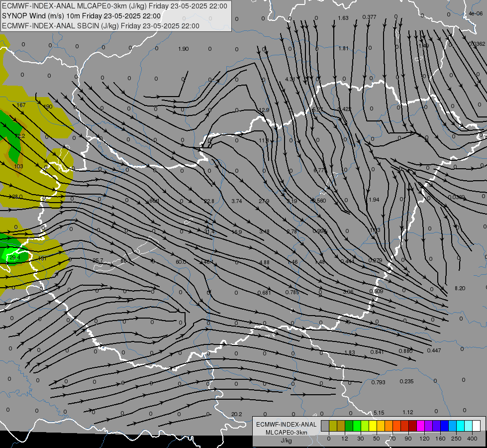
Task: Click the map value 0.509
Action: pyautogui.click(x=376, y=291)
